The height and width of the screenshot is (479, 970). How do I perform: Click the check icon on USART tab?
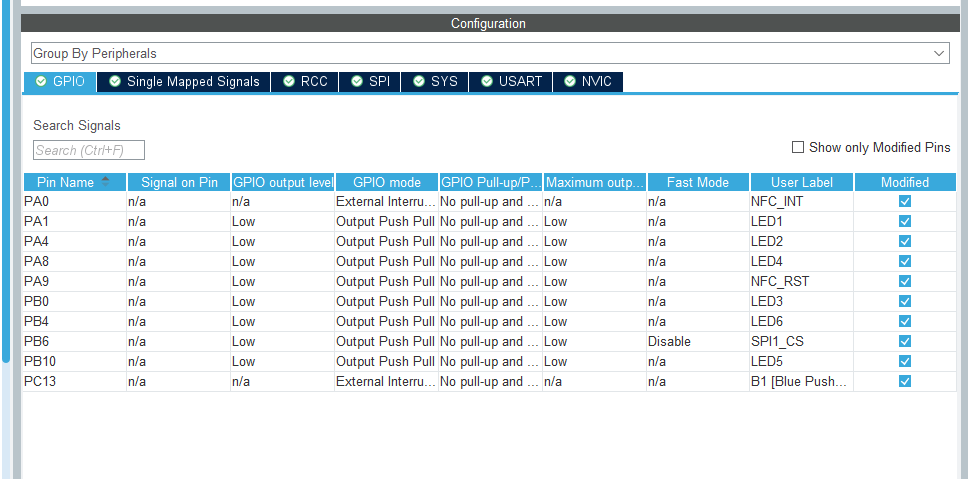487,82
